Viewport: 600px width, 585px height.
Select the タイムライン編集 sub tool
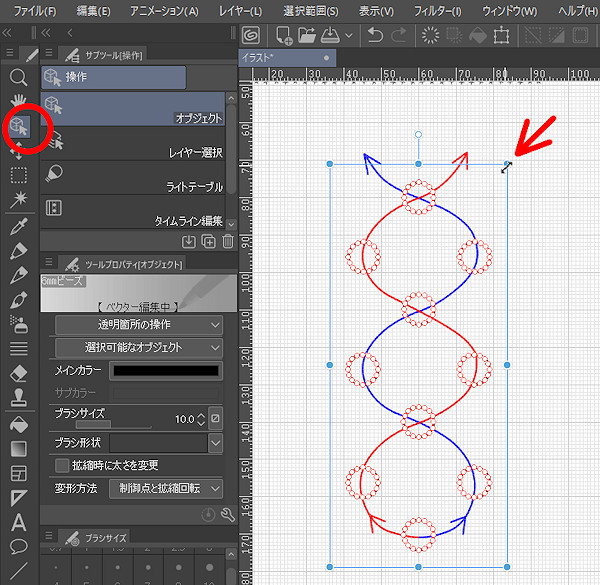click(x=133, y=212)
